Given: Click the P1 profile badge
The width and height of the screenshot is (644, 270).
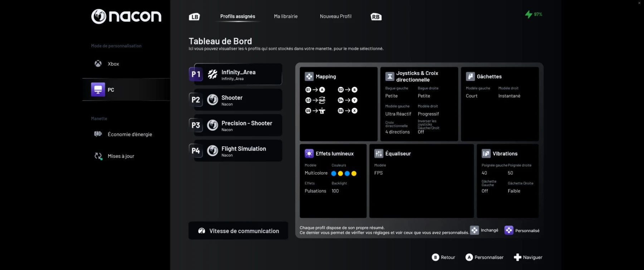Looking at the screenshot, I should point(196,74).
